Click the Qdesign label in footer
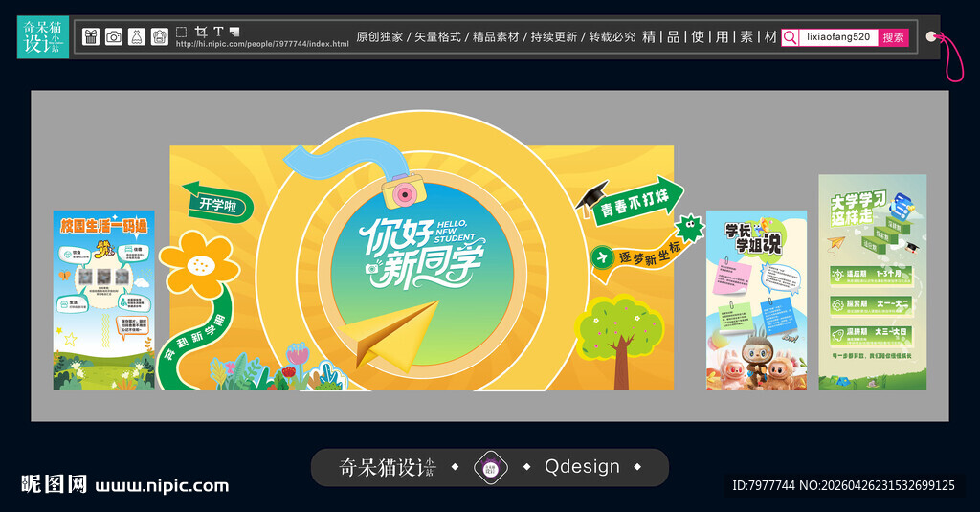This screenshot has height=512, width=980. (583, 466)
